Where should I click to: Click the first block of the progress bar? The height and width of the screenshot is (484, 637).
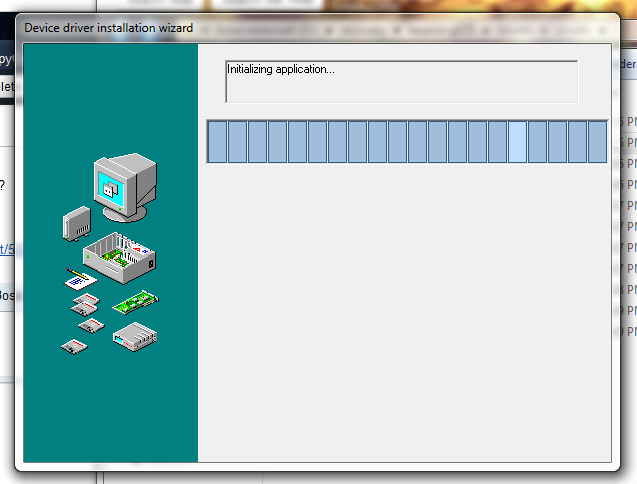(x=217, y=141)
